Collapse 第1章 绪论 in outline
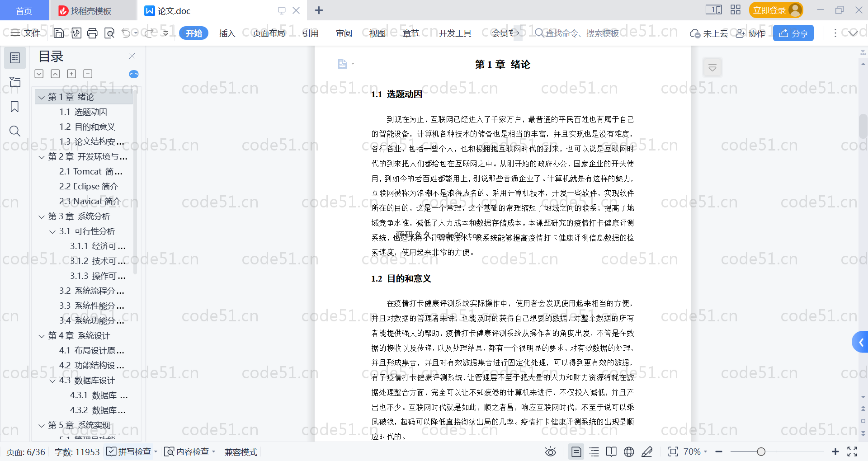 [x=42, y=97]
